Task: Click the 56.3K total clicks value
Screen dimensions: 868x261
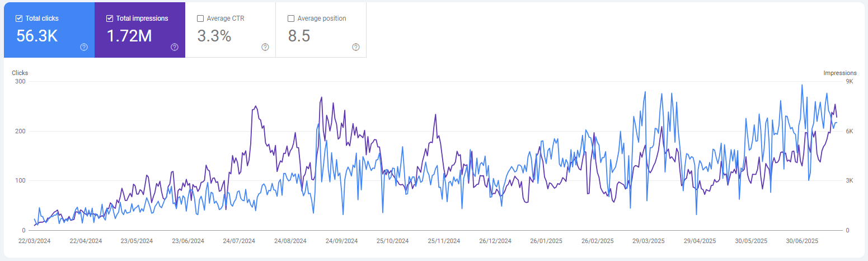Action: point(37,36)
